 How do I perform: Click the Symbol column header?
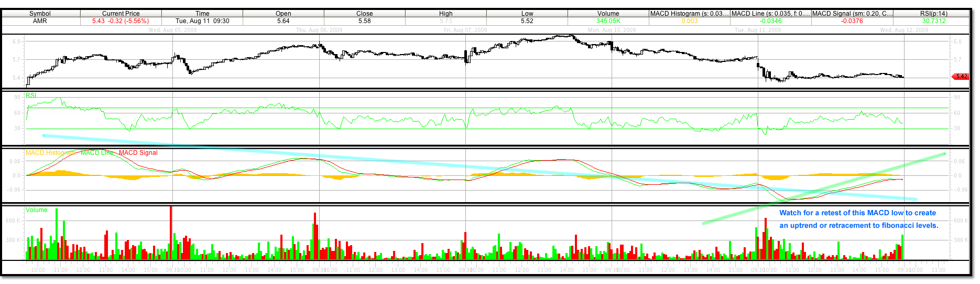click(x=40, y=14)
